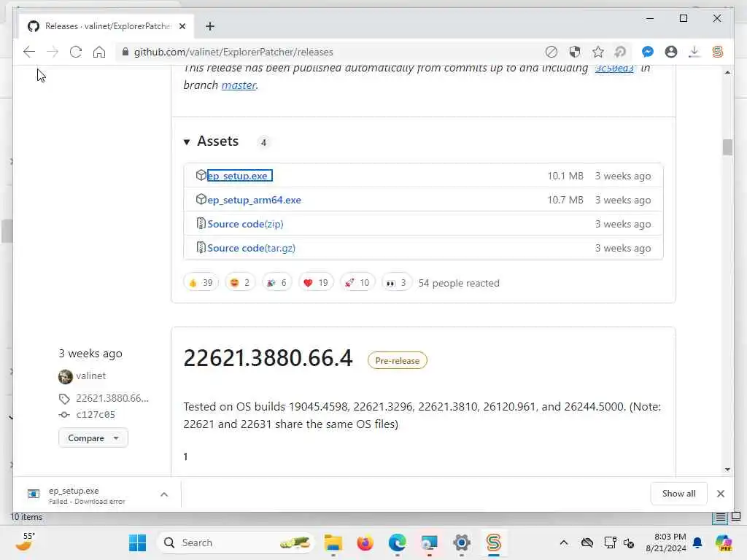Image resolution: width=747 pixels, height=560 pixels.
Task: Open a new browser tab
Action: [x=210, y=26]
